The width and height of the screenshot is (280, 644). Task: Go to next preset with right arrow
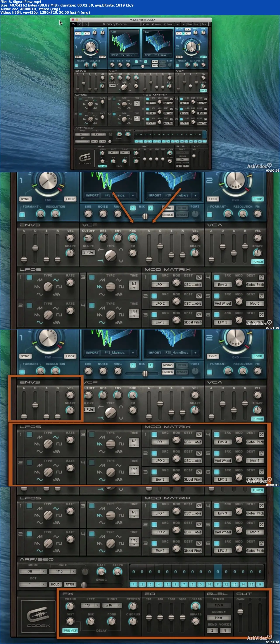coord(183,24)
